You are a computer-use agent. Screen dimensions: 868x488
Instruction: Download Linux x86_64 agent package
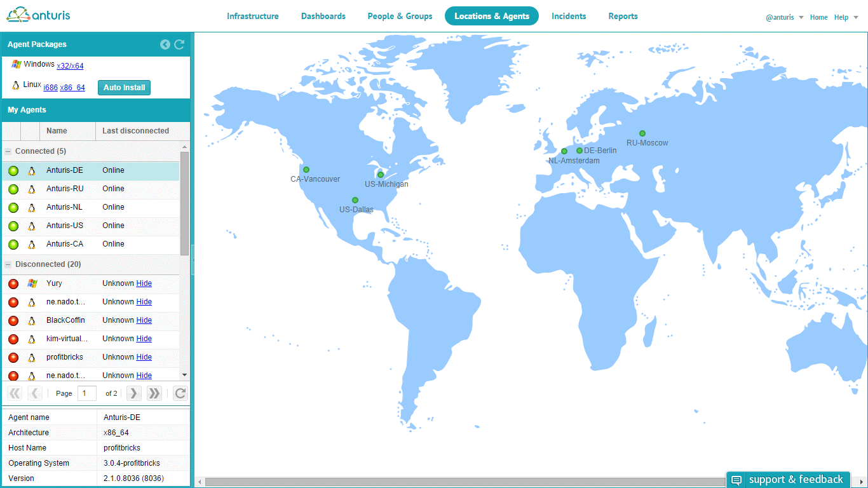tap(72, 88)
